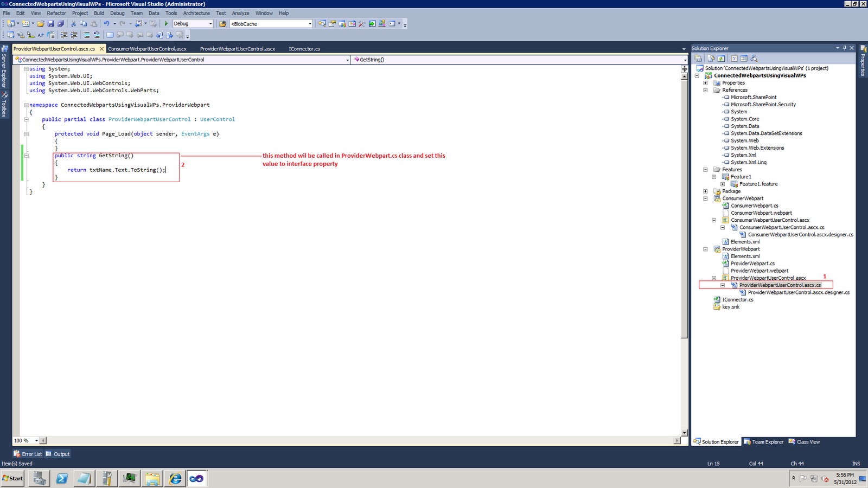Click View Designer icon in Solution Explorer
Screen dimensions: 868x488
point(744,59)
